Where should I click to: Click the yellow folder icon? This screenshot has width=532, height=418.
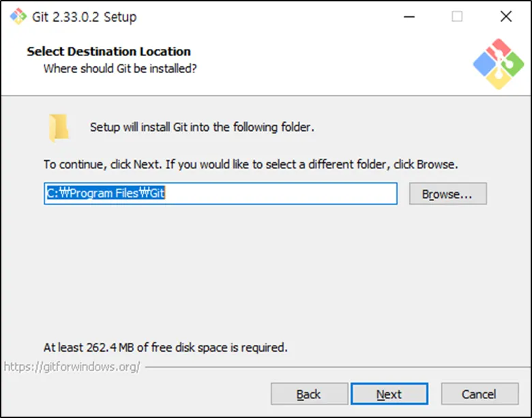coord(58,128)
